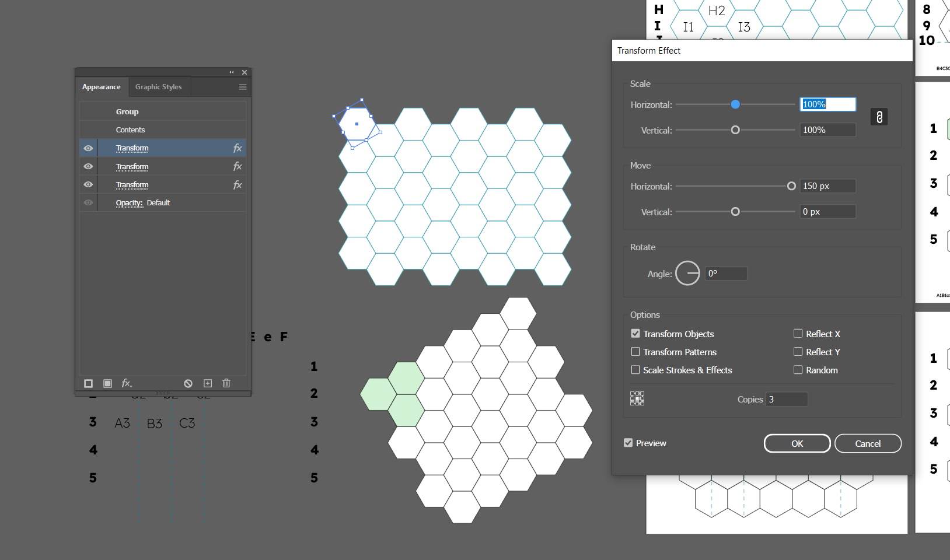The width and height of the screenshot is (950, 560).
Task: Disable the Preview checkbox
Action: [628, 443]
